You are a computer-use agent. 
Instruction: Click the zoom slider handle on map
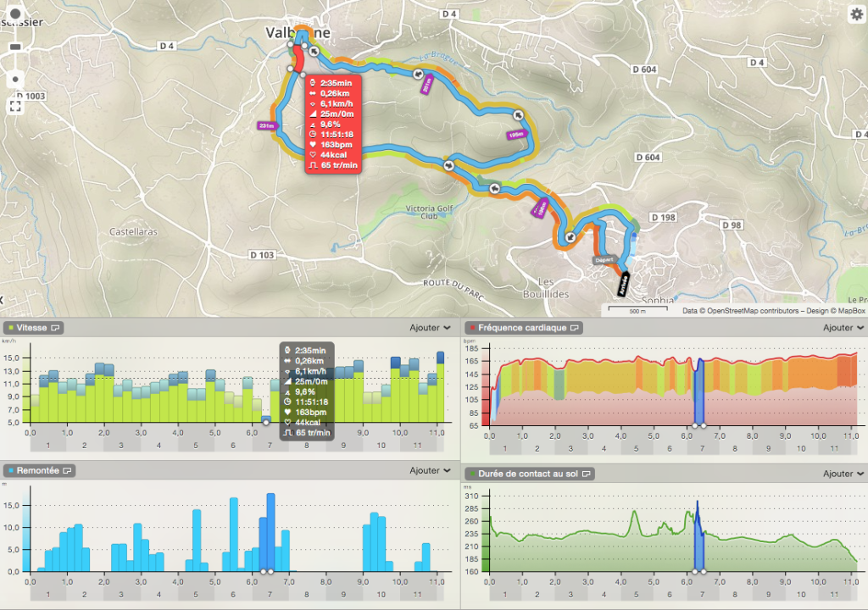(15, 47)
